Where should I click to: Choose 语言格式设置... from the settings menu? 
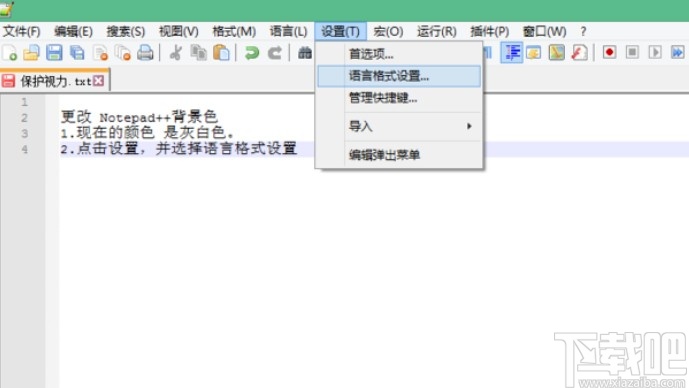tap(399, 76)
